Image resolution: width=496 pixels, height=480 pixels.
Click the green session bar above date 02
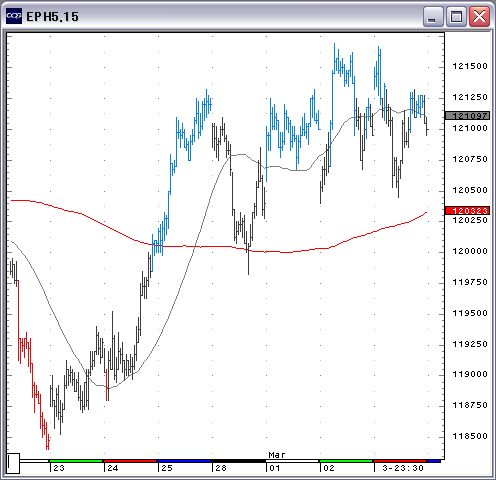click(x=346, y=461)
